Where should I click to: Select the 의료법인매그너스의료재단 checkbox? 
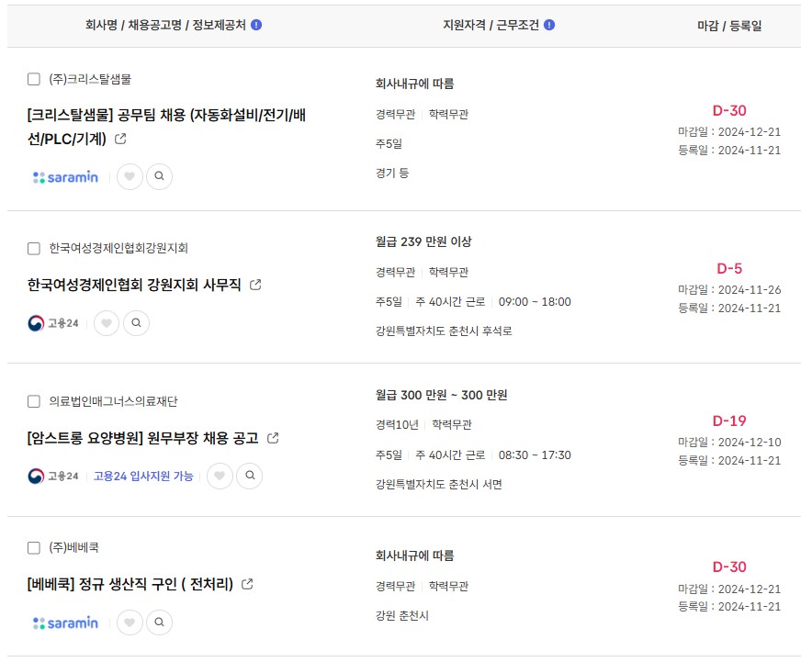click(x=34, y=401)
